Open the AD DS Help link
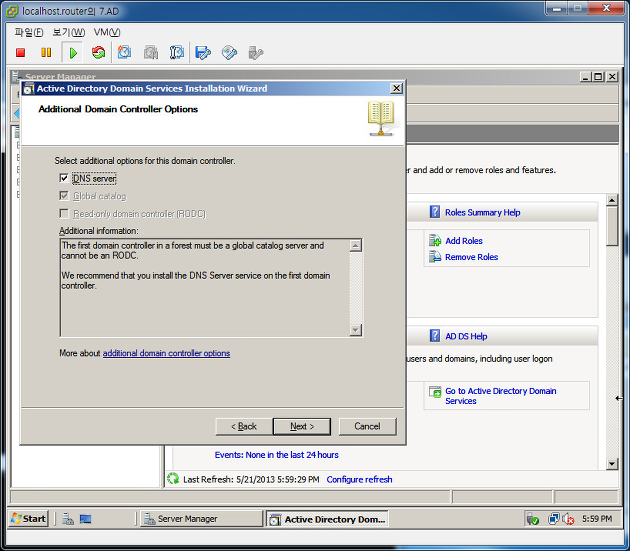 466,336
